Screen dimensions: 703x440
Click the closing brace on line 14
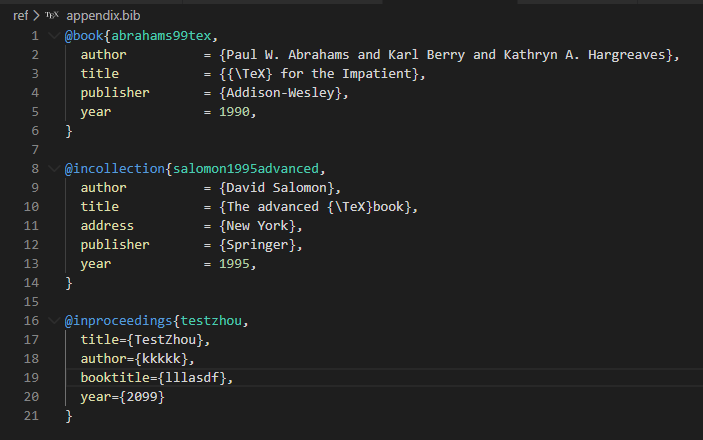click(69, 283)
